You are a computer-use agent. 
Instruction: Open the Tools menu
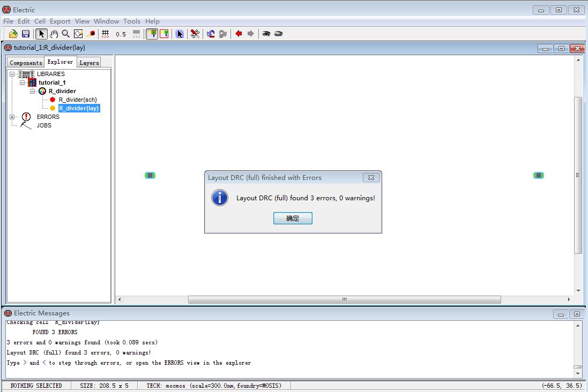pyautogui.click(x=132, y=21)
